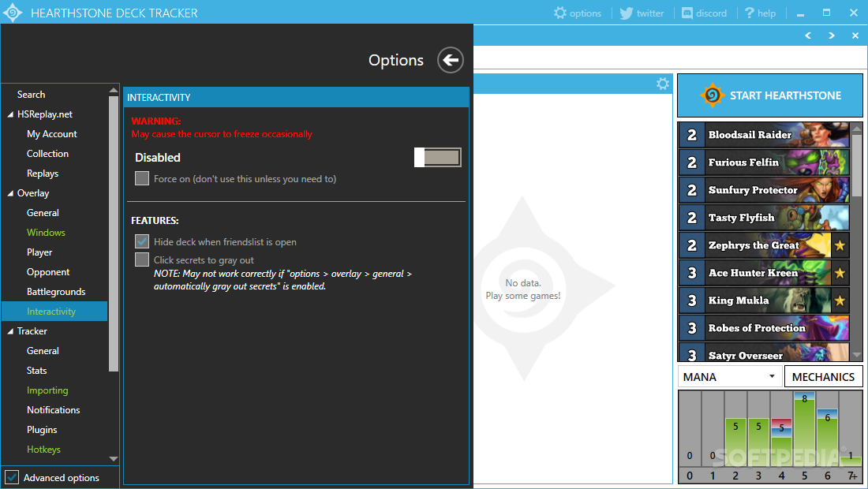Image resolution: width=868 pixels, height=489 pixels.
Task: Click the King Mukla legendary star
Action: 840,300
